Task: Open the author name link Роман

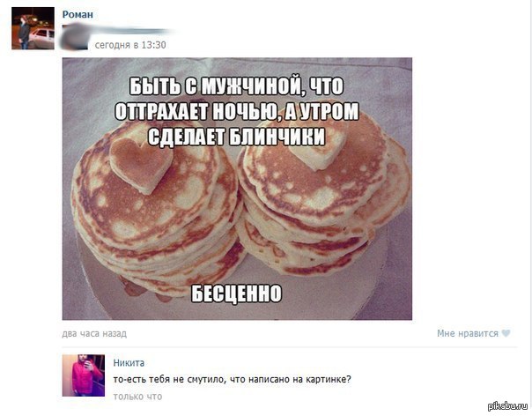Action: pyautogui.click(x=78, y=15)
